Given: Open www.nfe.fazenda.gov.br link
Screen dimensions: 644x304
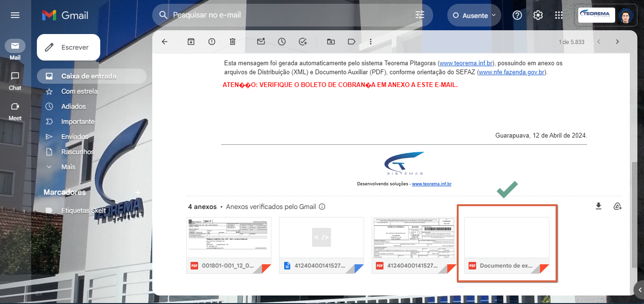Looking at the screenshot, I should click(512, 72).
